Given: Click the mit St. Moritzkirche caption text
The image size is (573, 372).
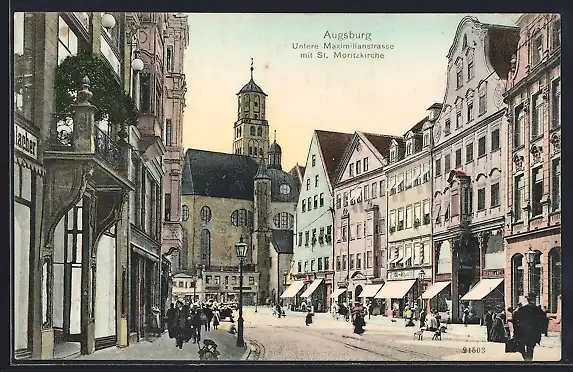Looking at the screenshot, I should pyautogui.click(x=342, y=55).
